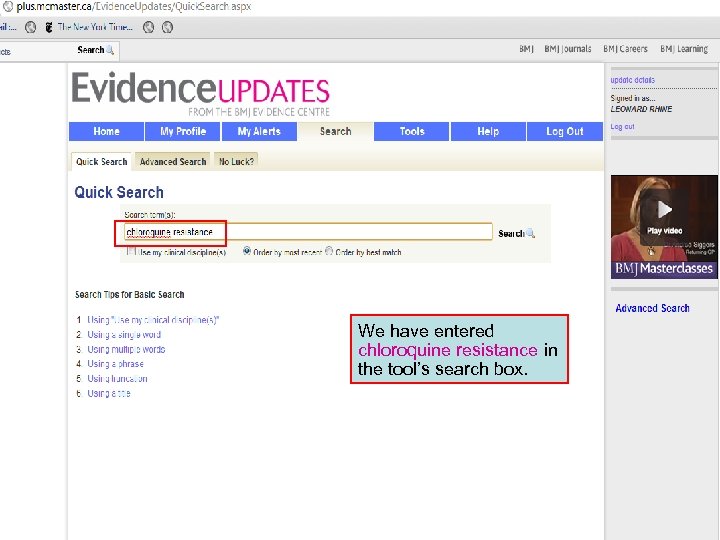Go to Home menu

107,131
